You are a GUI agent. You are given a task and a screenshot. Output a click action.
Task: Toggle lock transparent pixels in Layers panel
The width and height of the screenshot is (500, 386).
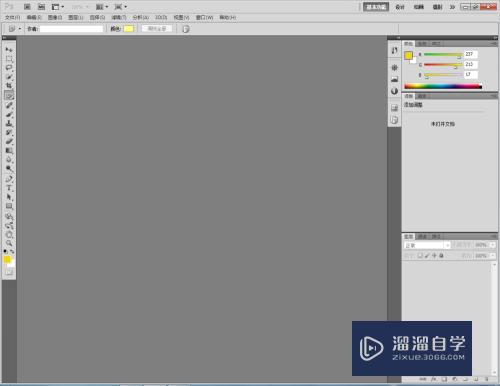click(420, 256)
